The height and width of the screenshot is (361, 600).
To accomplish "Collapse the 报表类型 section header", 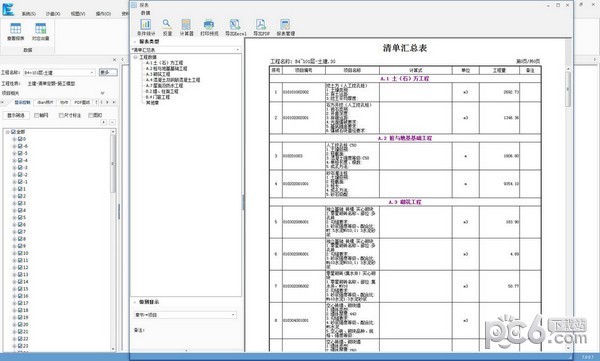I will pyautogui.click(x=135, y=41).
